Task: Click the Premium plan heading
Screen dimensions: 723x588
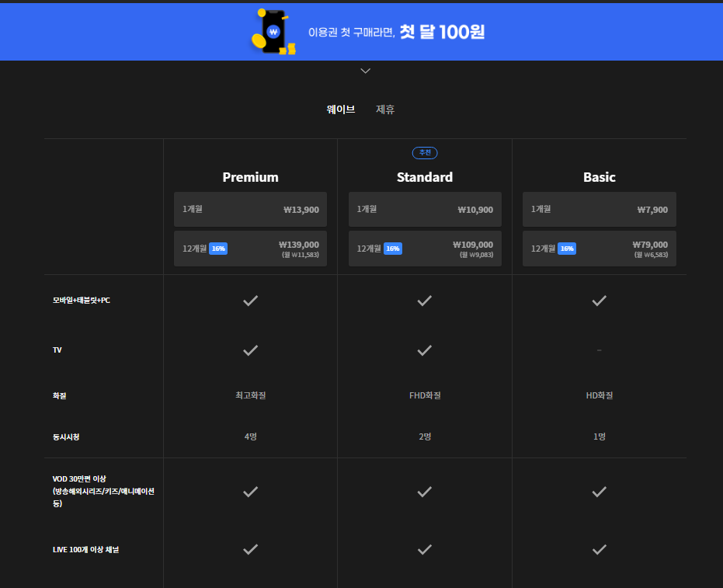Action: tap(250, 177)
